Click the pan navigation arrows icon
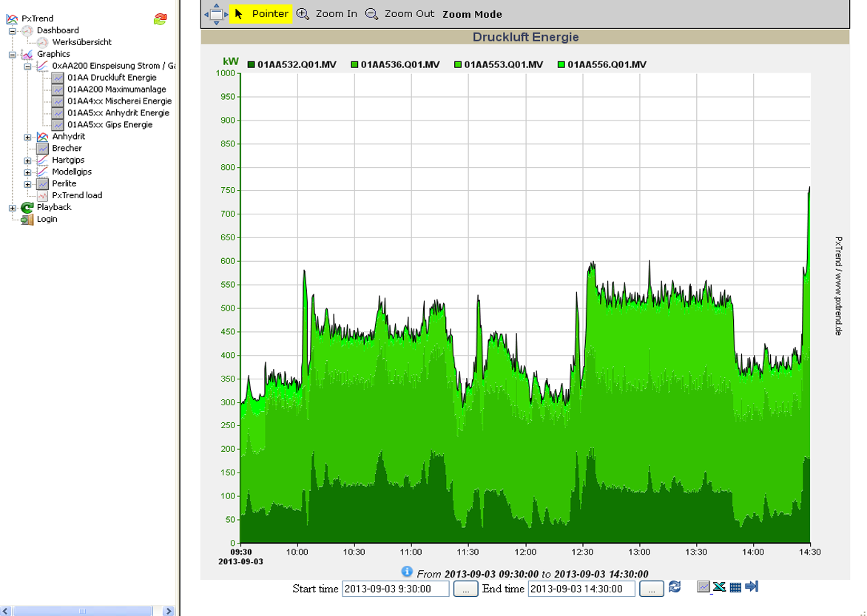The height and width of the screenshot is (616, 867). pos(216,13)
